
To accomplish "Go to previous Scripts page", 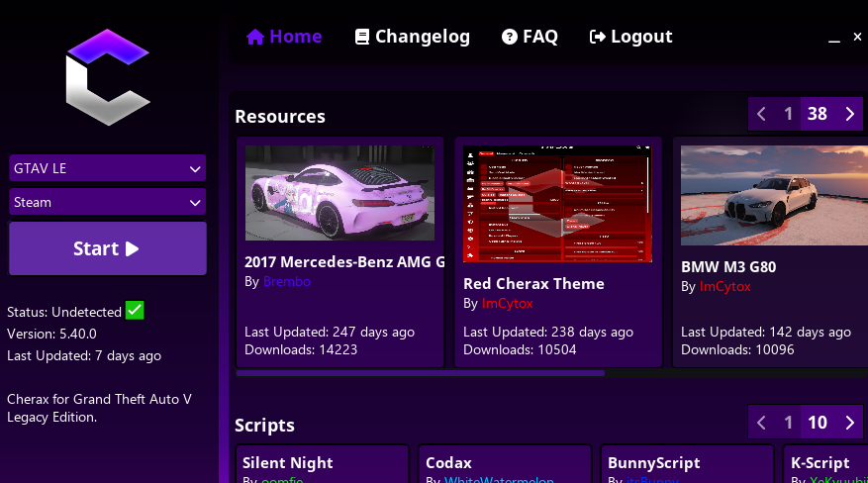I will [x=761, y=423].
